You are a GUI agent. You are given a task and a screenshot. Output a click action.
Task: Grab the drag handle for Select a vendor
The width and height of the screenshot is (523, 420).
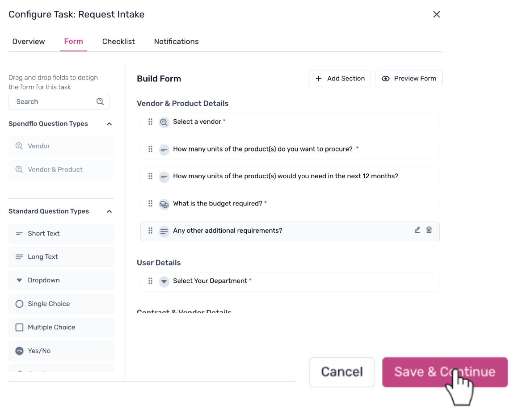pos(150,122)
